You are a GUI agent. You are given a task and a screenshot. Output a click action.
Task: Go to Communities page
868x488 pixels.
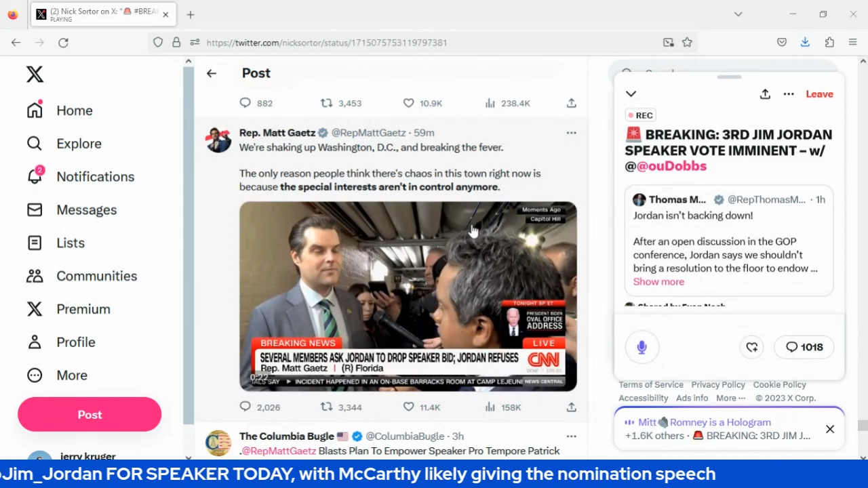pos(96,276)
